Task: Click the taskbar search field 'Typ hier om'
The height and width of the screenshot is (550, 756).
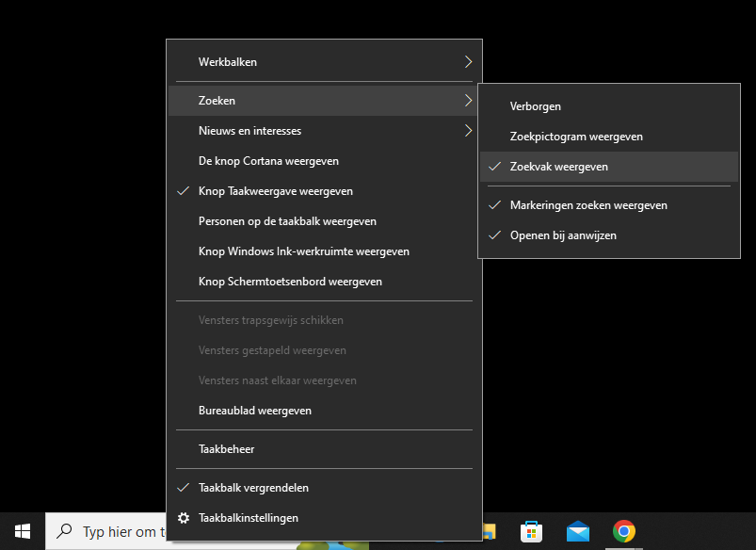Action: point(106,531)
